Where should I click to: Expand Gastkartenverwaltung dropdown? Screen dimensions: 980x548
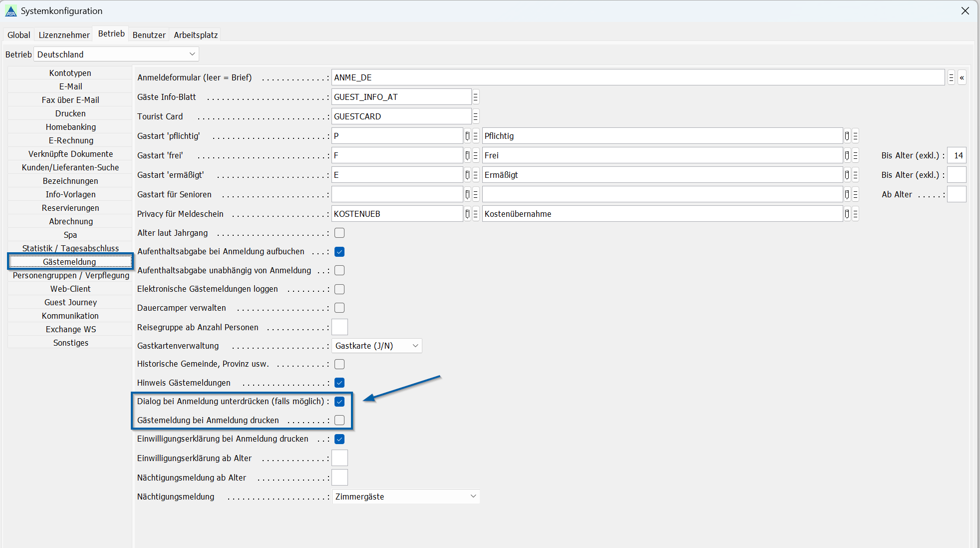376,346
